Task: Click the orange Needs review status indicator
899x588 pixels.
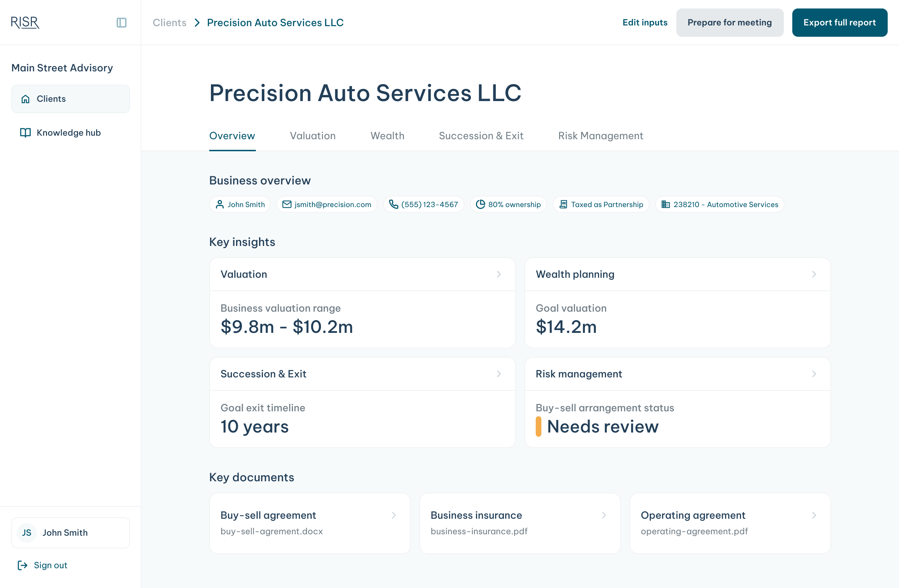Action: tap(538, 427)
